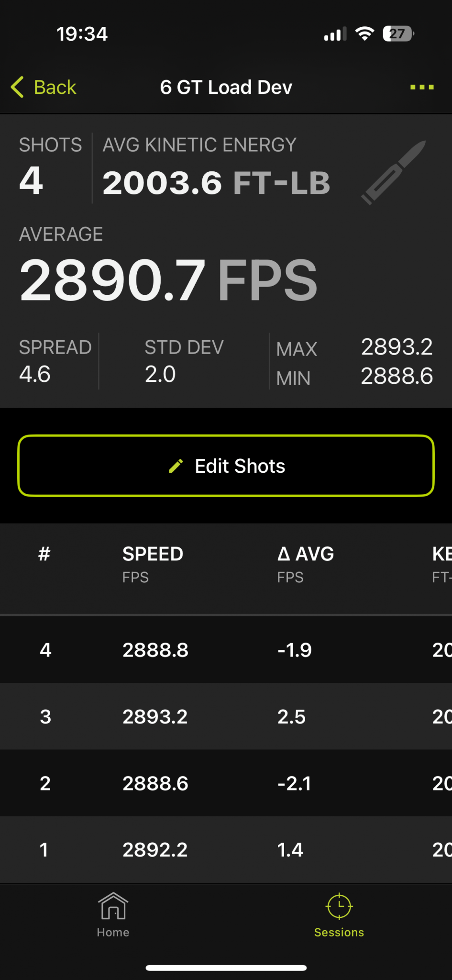Tap the 6 GT Load Dev title
The image size is (452, 980).
coord(226,87)
